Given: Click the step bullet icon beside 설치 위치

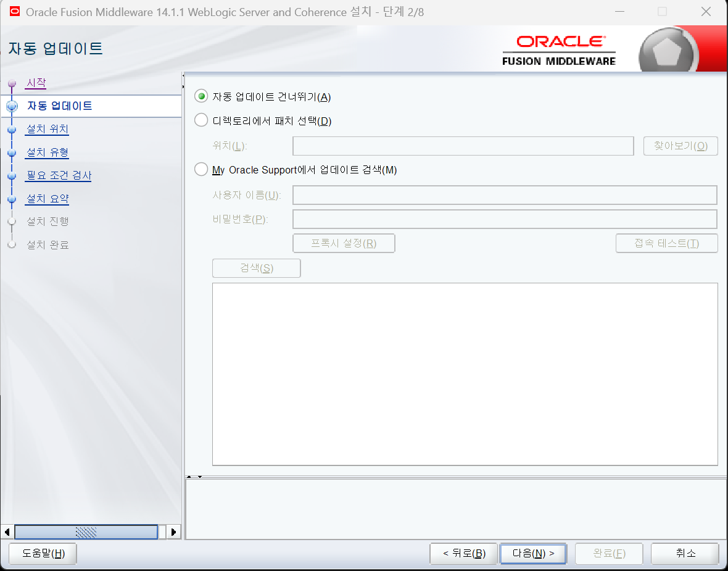Looking at the screenshot, I should pos(12,130).
